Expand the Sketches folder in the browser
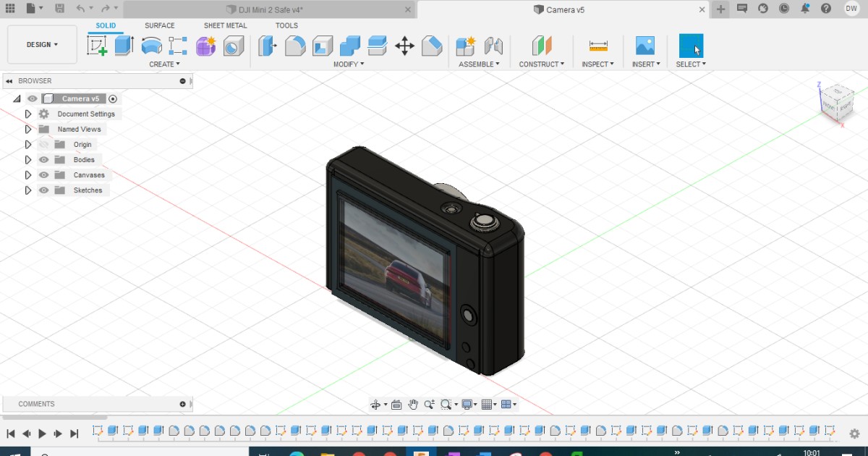Screen dimensions: 868x456 (x=27, y=190)
